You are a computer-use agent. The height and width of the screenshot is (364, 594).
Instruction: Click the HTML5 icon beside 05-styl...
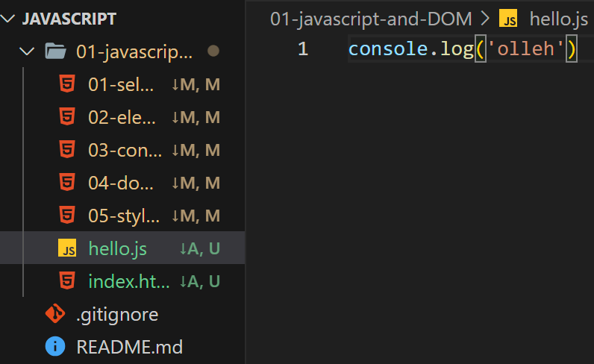pos(67,216)
